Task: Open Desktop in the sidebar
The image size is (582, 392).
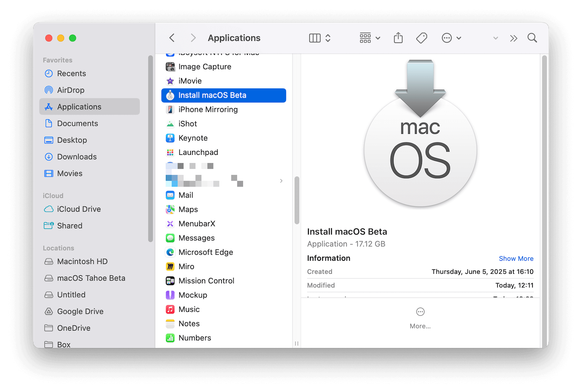Action: point(89,140)
